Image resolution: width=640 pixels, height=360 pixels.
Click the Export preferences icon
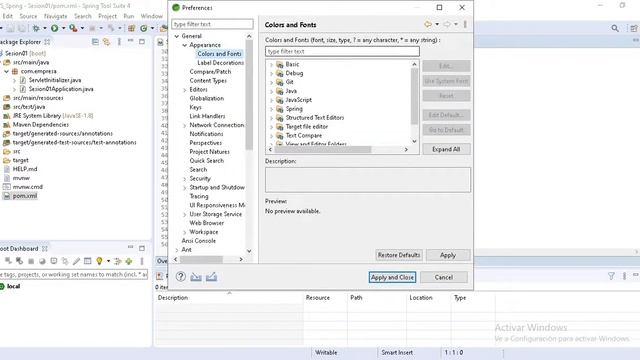211,277
